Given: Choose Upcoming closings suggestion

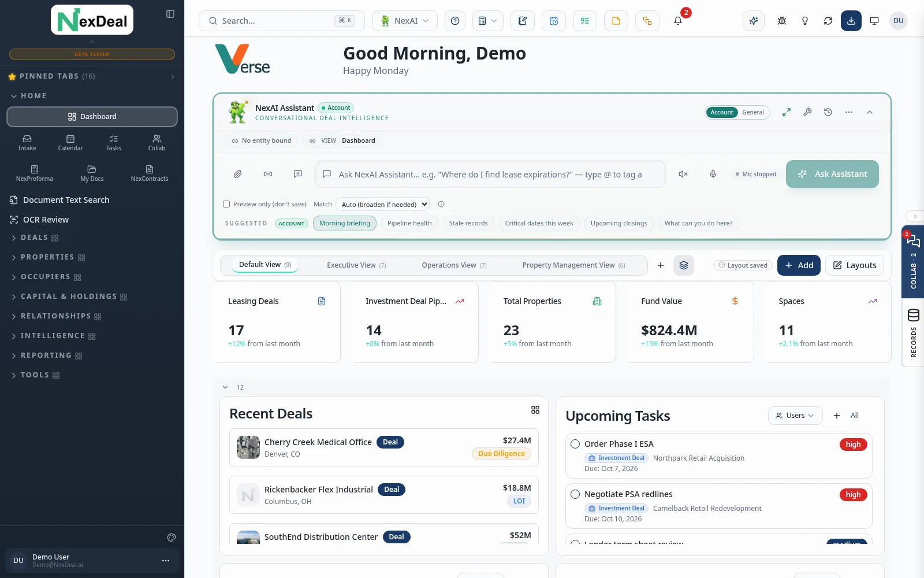Looking at the screenshot, I should coord(619,223).
